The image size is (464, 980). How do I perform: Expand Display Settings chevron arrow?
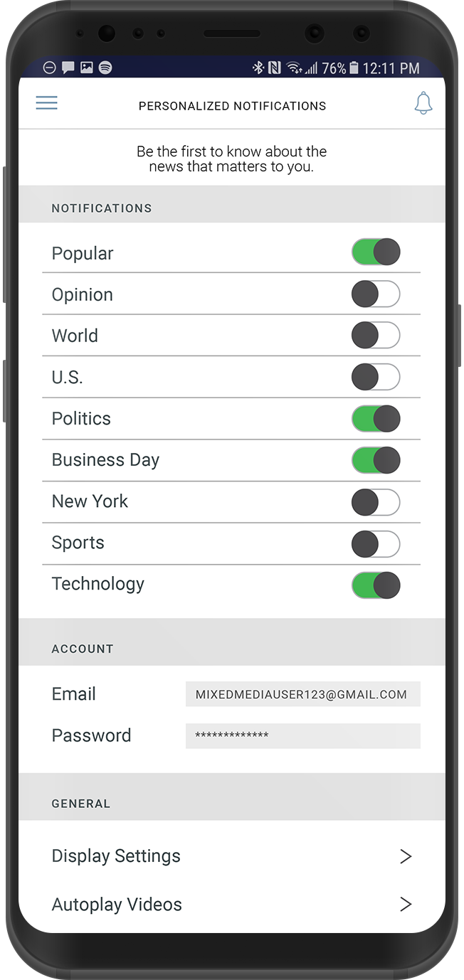pos(406,856)
